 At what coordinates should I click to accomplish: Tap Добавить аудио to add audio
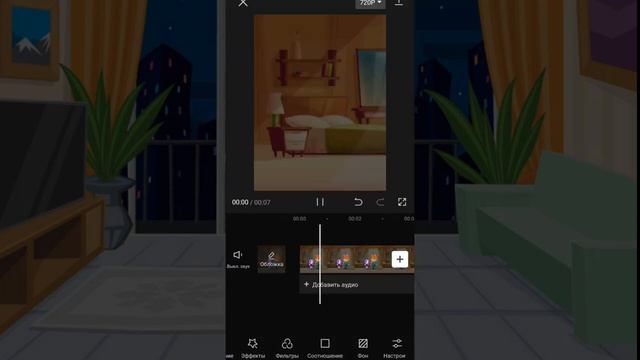click(x=331, y=284)
